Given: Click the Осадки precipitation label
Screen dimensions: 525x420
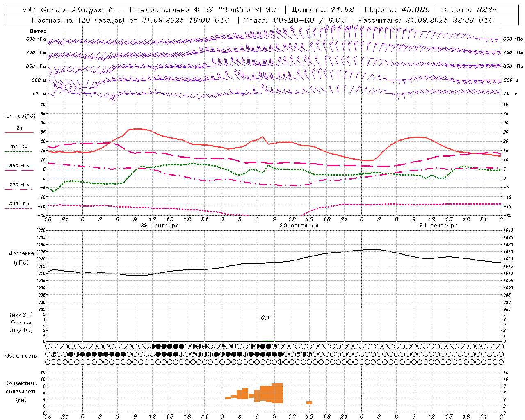Looking at the screenshot, I should tap(21, 322).
